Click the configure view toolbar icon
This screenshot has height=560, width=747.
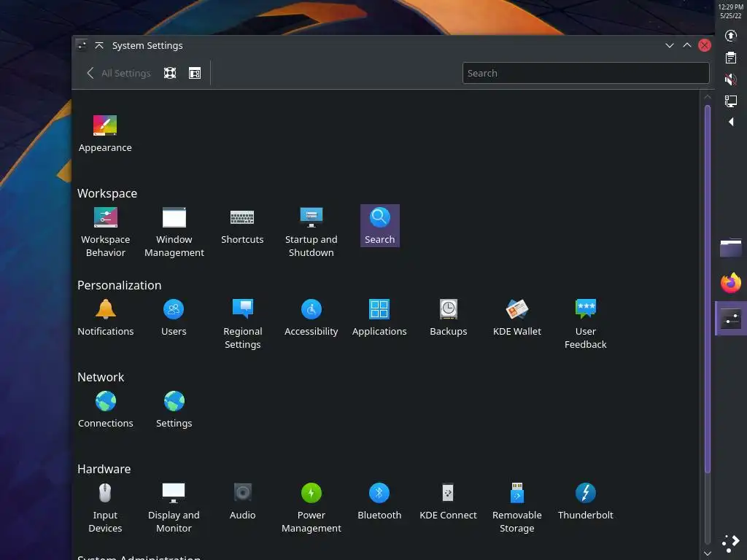(x=195, y=73)
